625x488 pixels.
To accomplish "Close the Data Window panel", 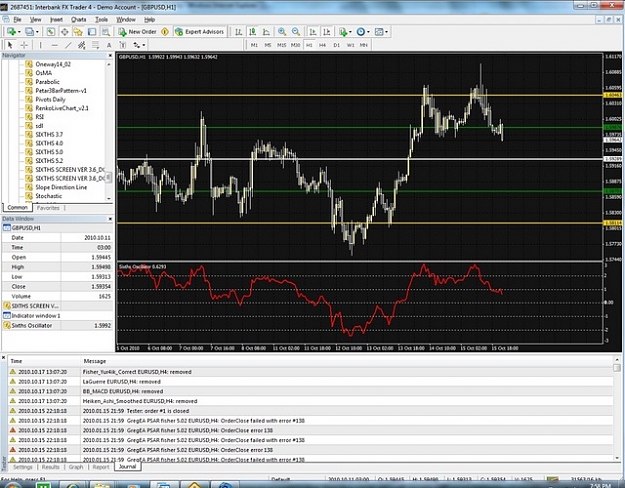I will click(x=110, y=219).
